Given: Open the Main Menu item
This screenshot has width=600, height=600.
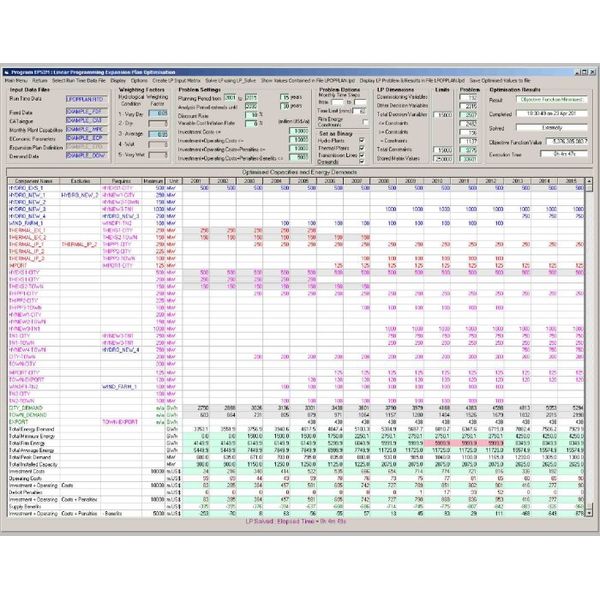Looking at the screenshot, I should pyautogui.click(x=16, y=81).
